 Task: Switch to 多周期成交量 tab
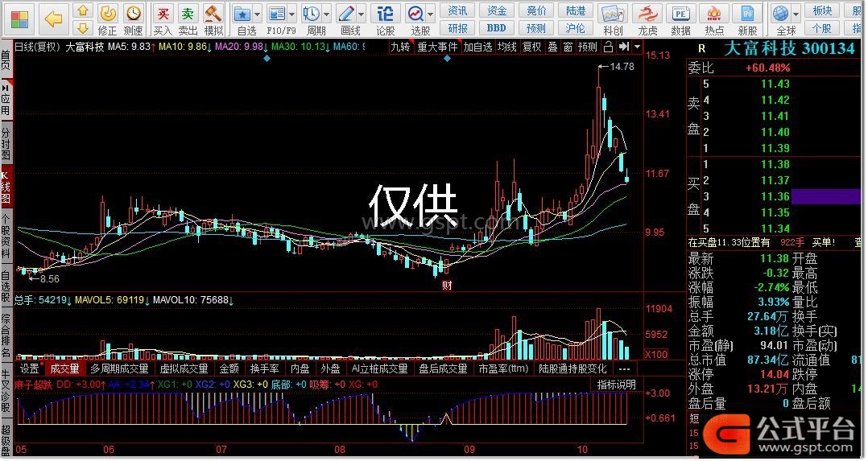(x=119, y=368)
